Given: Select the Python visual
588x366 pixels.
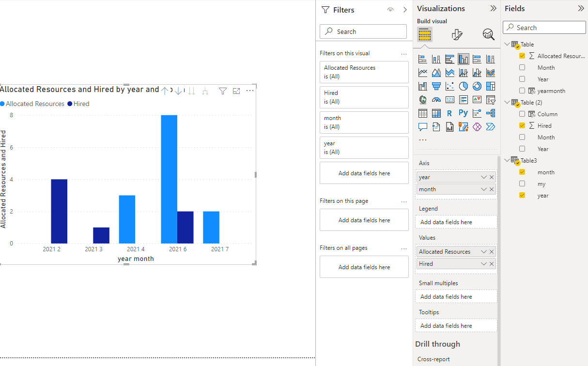Looking at the screenshot, I should tap(464, 113).
